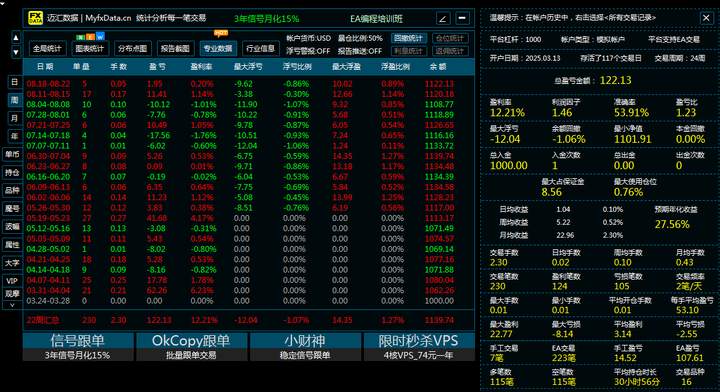Click the 限时秒杀VPS banner
Viewport: 720px width, 392px height.
pyautogui.click(x=419, y=347)
